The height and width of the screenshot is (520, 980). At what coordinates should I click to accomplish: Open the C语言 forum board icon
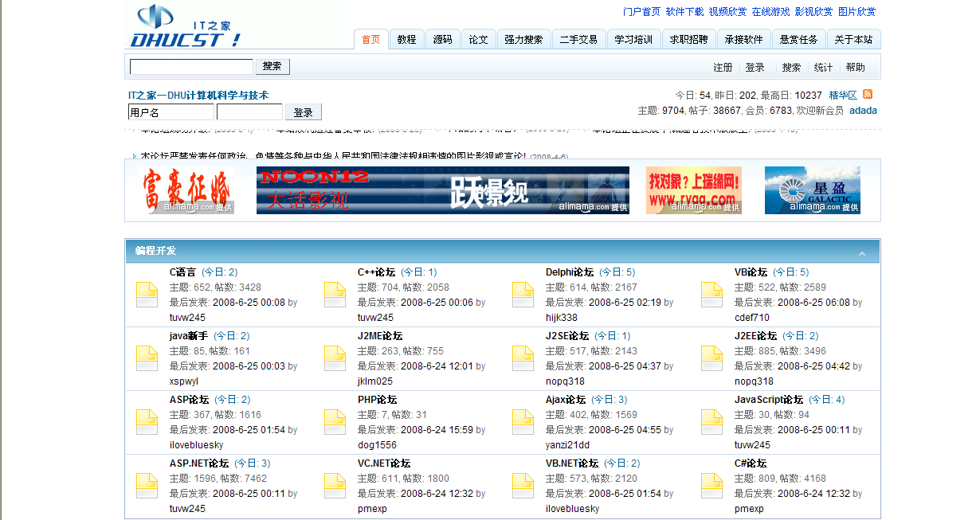coord(147,294)
